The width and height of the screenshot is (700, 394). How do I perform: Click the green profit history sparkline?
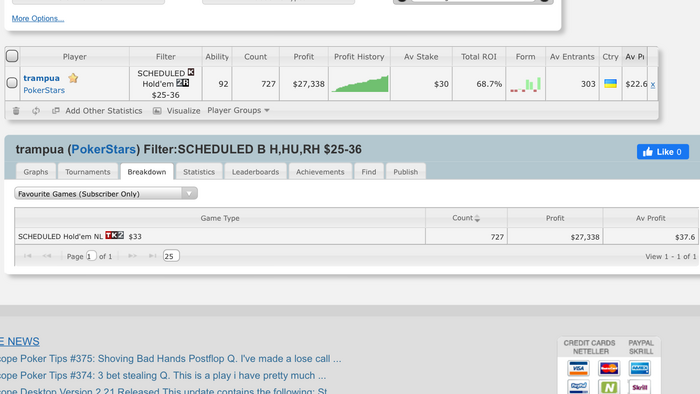[360, 84]
